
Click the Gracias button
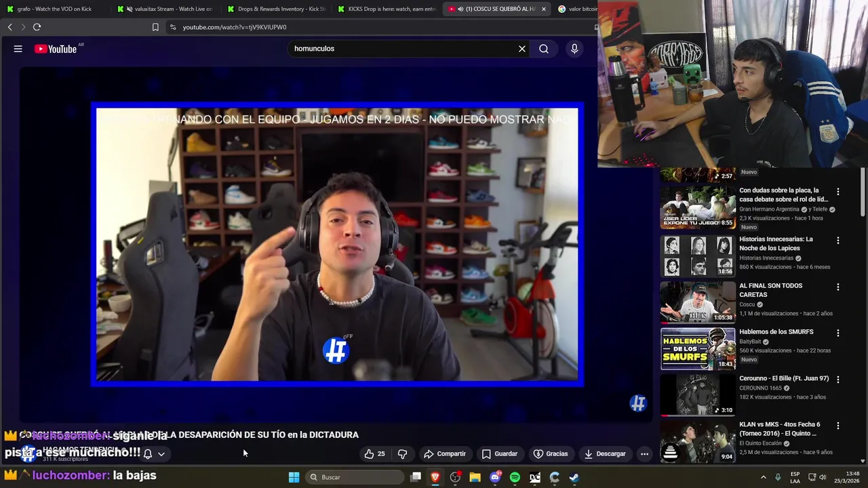coord(551,454)
